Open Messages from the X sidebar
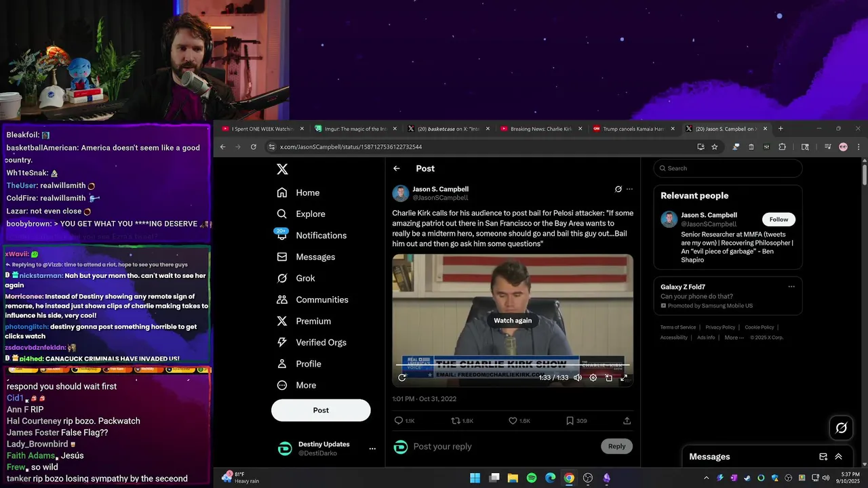 pyautogui.click(x=306, y=257)
